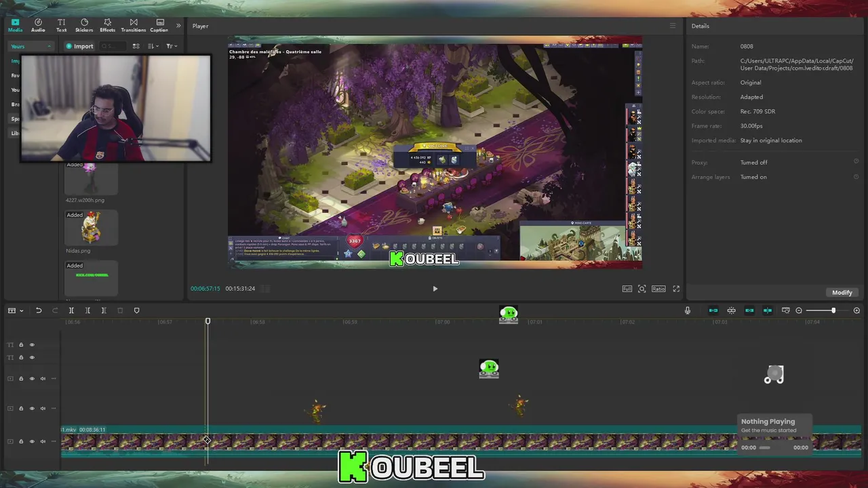The width and height of the screenshot is (868, 488).
Task: Hide the track holding the orange character clips
Action: click(31, 408)
